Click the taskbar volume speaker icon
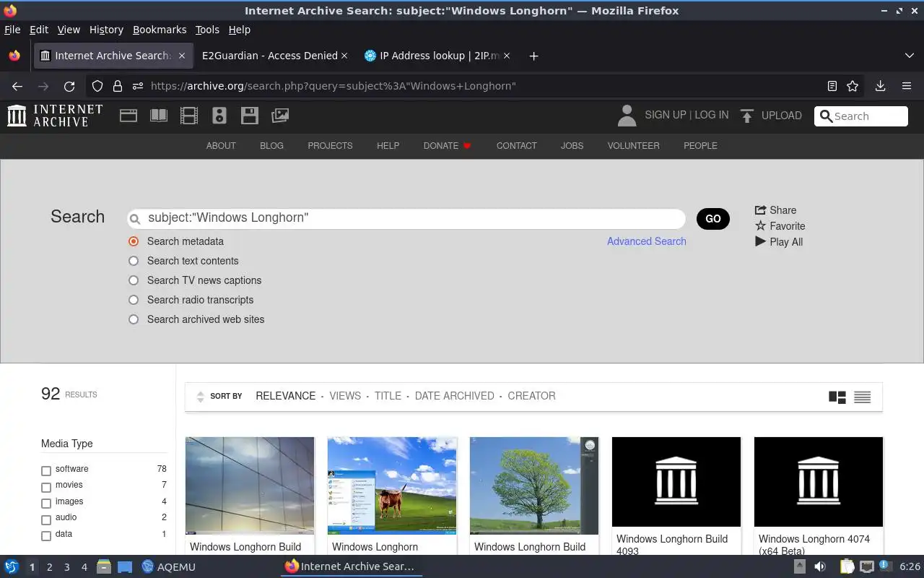This screenshot has width=924, height=578. click(820, 566)
